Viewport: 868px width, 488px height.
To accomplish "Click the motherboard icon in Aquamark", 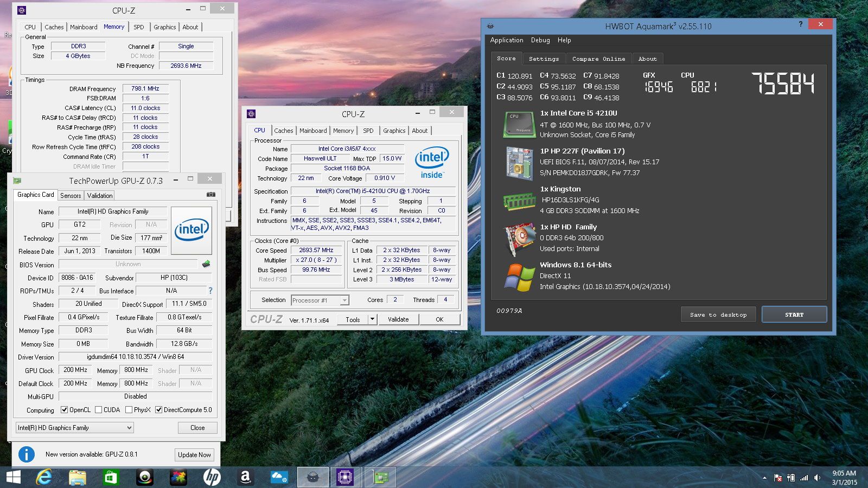I will [519, 163].
